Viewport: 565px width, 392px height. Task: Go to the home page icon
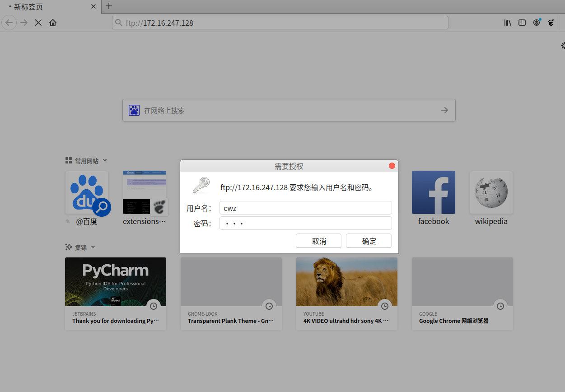point(53,23)
